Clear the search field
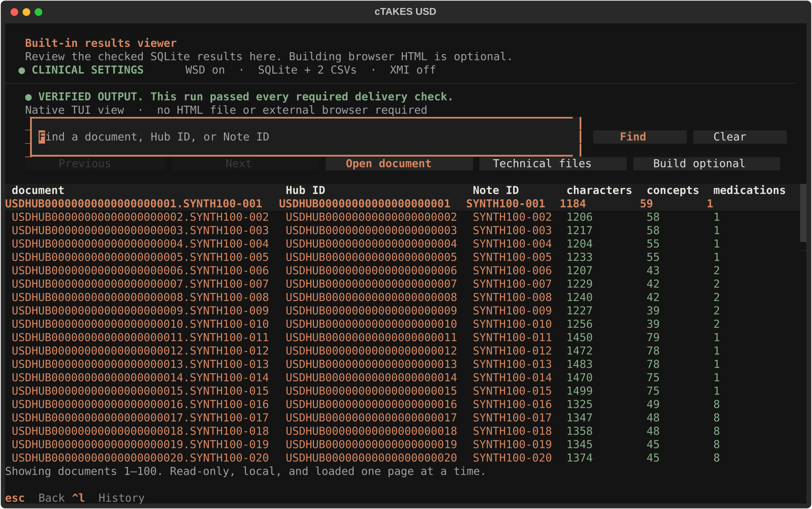This screenshot has height=509, width=812. [740, 137]
